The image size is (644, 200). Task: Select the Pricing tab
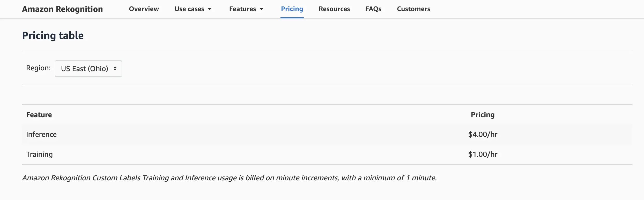coord(292,9)
